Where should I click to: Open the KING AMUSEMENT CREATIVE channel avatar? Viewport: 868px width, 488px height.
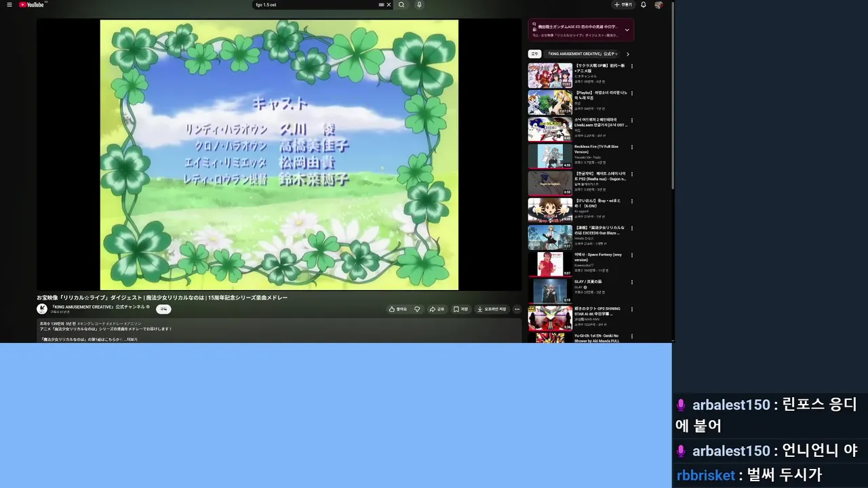pyautogui.click(x=42, y=309)
